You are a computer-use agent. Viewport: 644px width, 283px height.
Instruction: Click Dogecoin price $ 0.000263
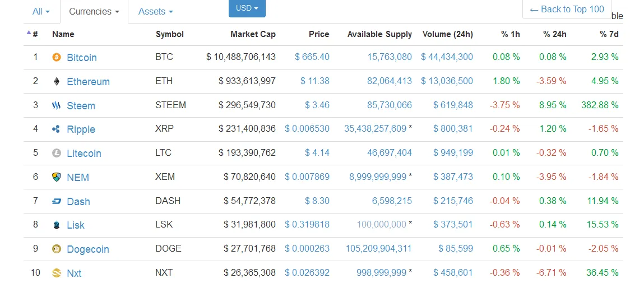(307, 248)
